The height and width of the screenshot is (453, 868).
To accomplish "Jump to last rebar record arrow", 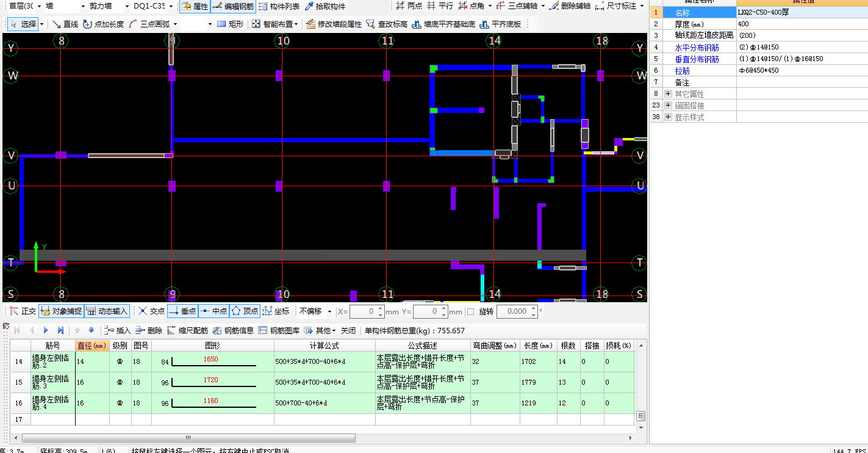I will point(60,330).
